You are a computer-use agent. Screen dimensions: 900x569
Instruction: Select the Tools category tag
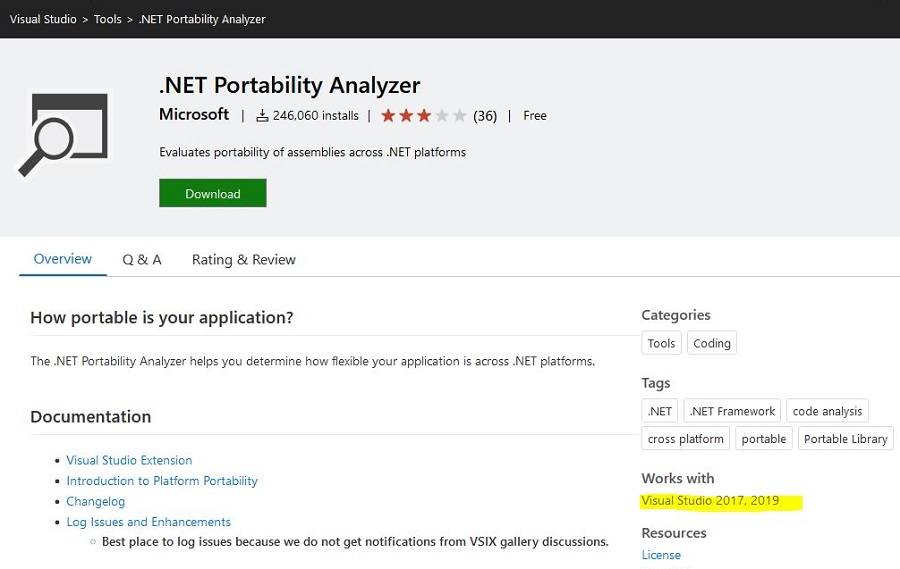661,343
